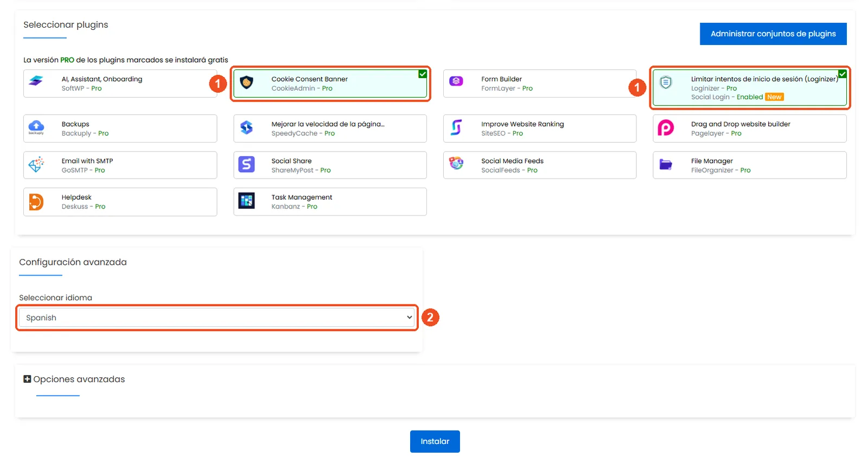Click the Kanbanz Task Management icon
Viewport: 868px width, 457px height.
(246, 201)
